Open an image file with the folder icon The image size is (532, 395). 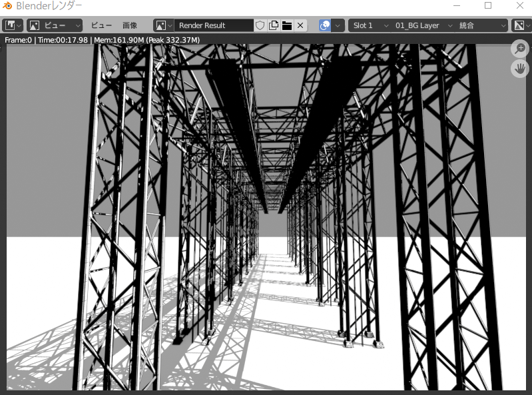point(287,25)
